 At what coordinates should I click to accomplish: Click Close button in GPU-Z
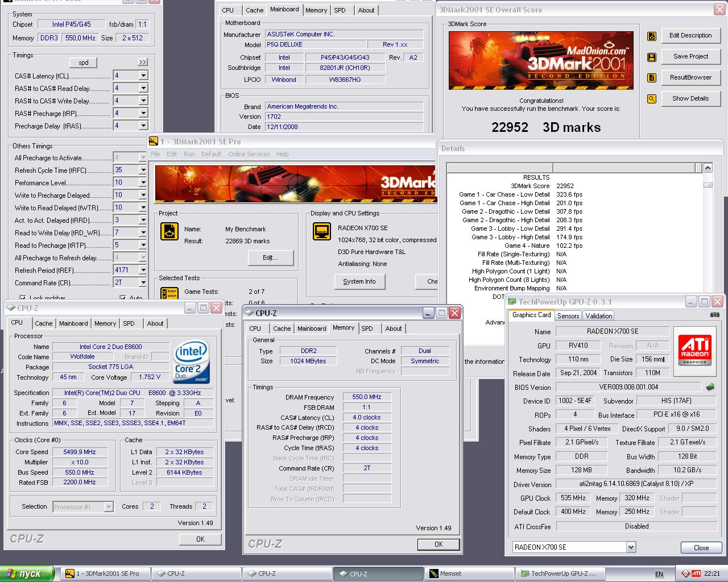click(x=701, y=548)
